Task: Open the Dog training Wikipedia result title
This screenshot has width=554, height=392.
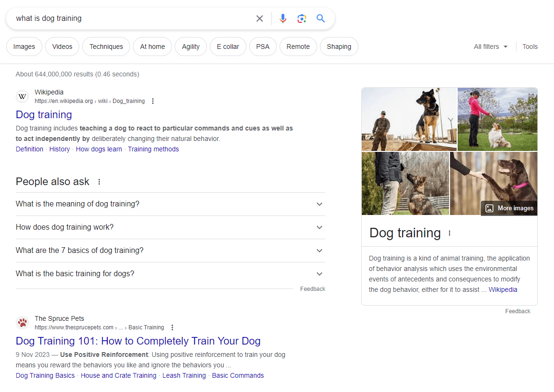Action: tap(44, 115)
